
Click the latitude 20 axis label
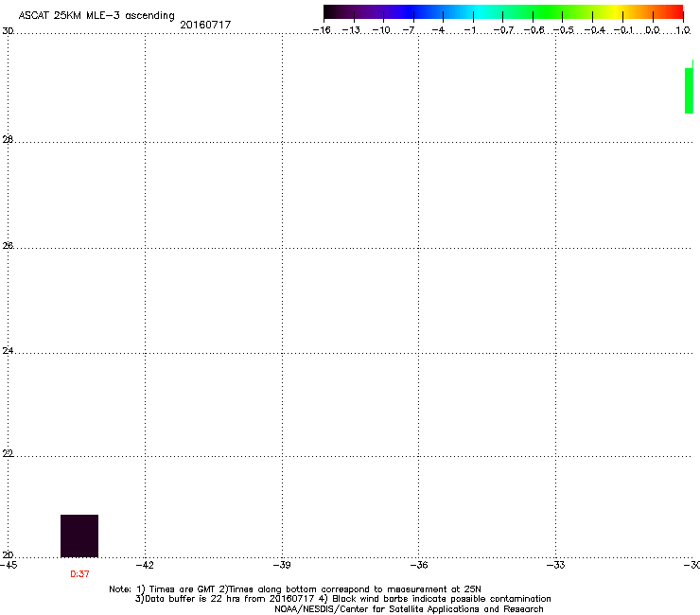point(8,554)
